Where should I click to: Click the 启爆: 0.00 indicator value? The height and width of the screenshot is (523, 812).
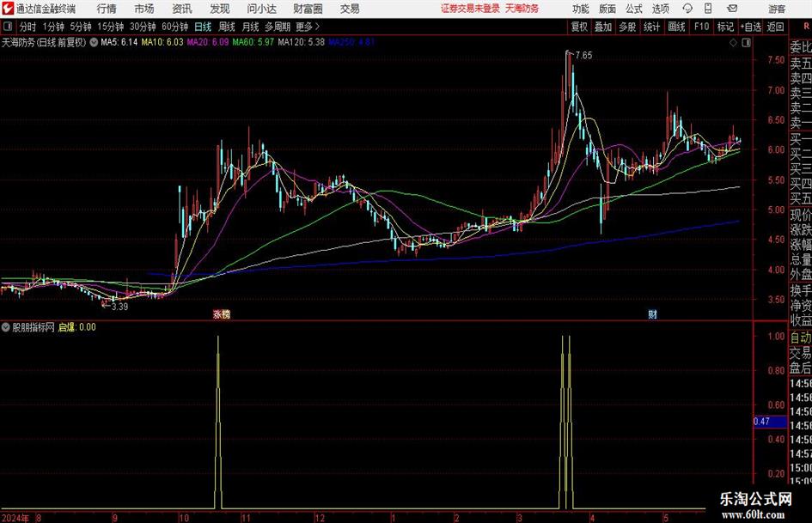pos(76,327)
